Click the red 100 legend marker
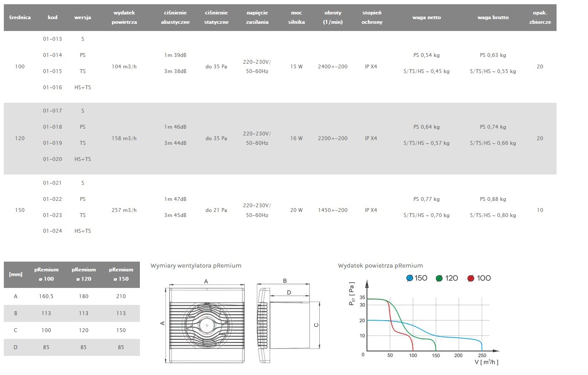The image size is (588, 375). pyautogui.click(x=471, y=278)
